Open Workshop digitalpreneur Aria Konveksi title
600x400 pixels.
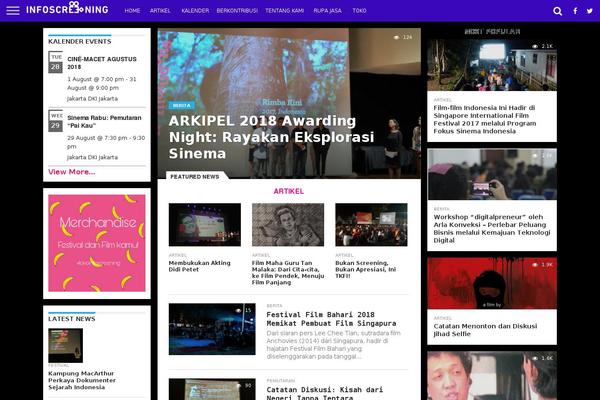point(492,229)
